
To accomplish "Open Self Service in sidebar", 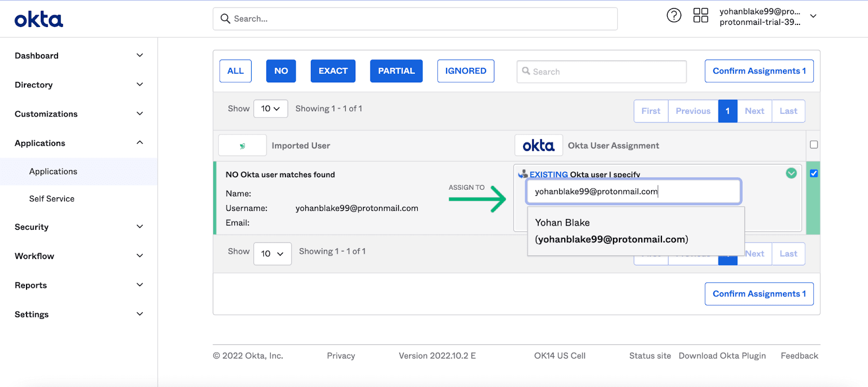I will pyautogui.click(x=52, y=199).
